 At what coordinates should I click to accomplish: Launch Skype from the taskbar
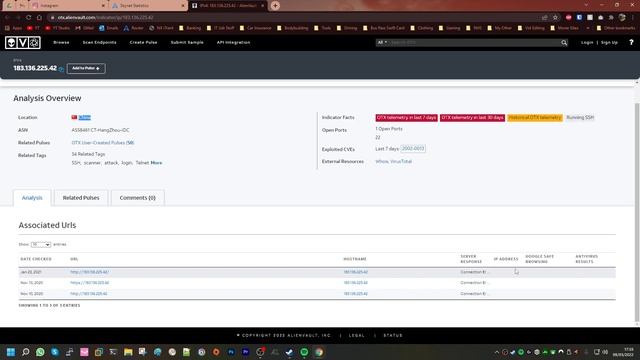55,352
